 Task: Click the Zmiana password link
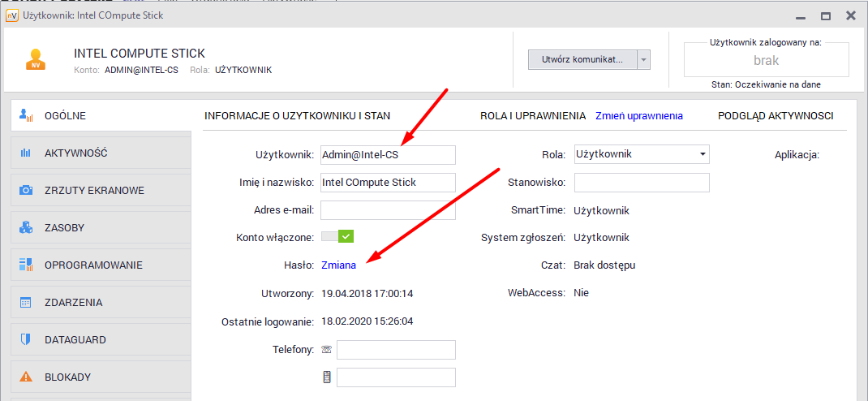[338, 265]
